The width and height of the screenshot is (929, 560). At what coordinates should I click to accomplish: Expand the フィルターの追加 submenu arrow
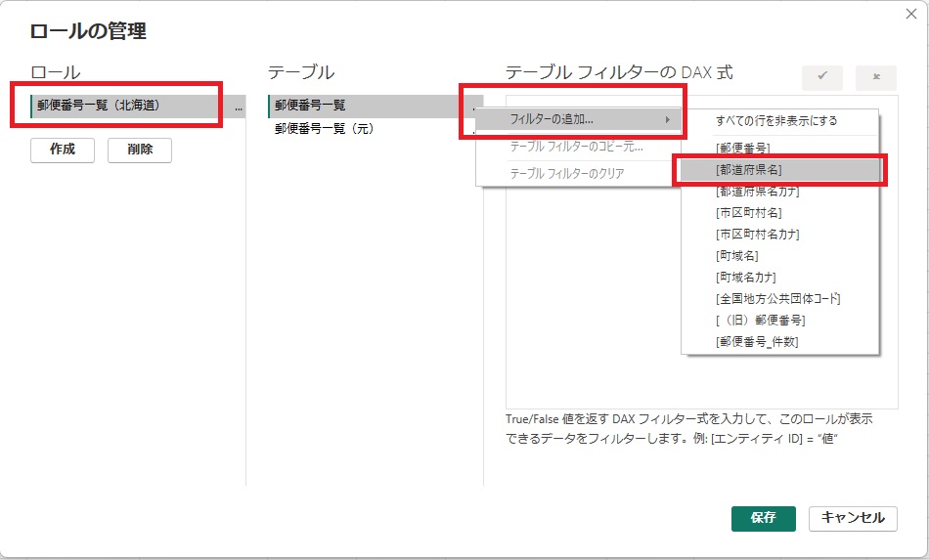668,119
